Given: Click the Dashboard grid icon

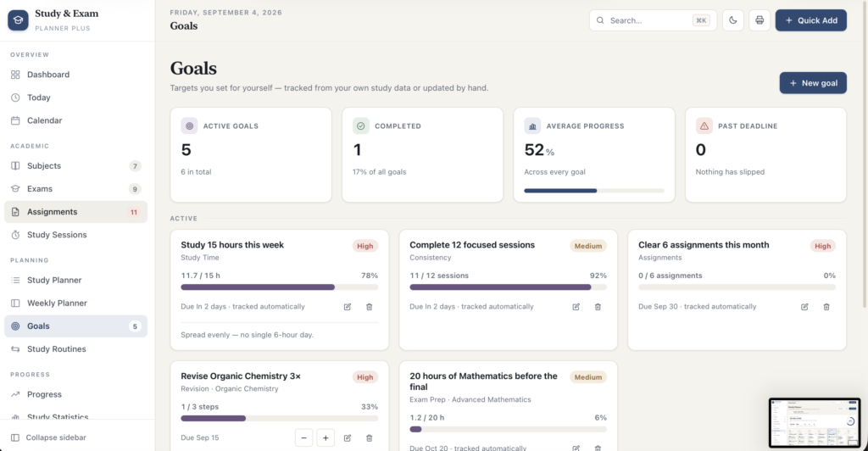Looking at the screenshot, I should tap(15, 75).
